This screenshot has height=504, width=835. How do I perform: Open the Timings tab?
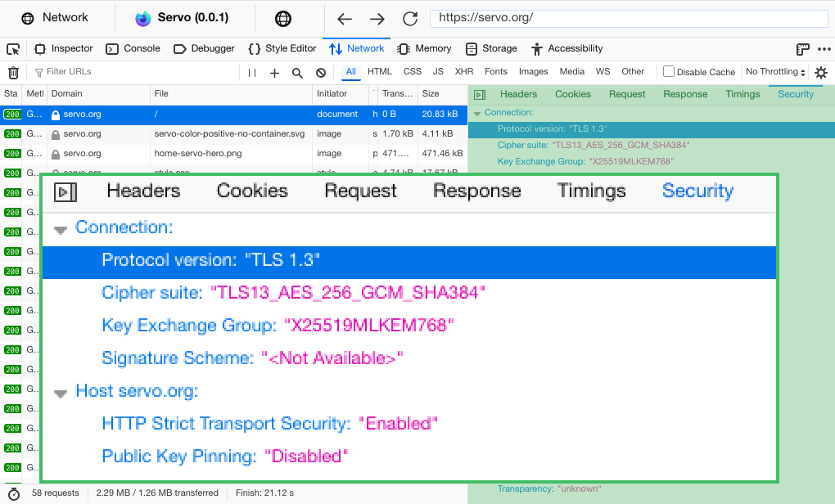[591, 191]
